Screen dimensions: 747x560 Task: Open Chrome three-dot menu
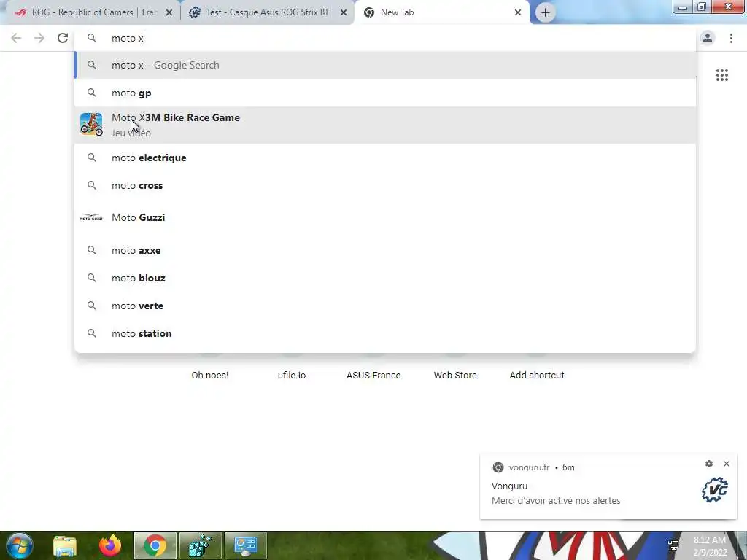731,38
